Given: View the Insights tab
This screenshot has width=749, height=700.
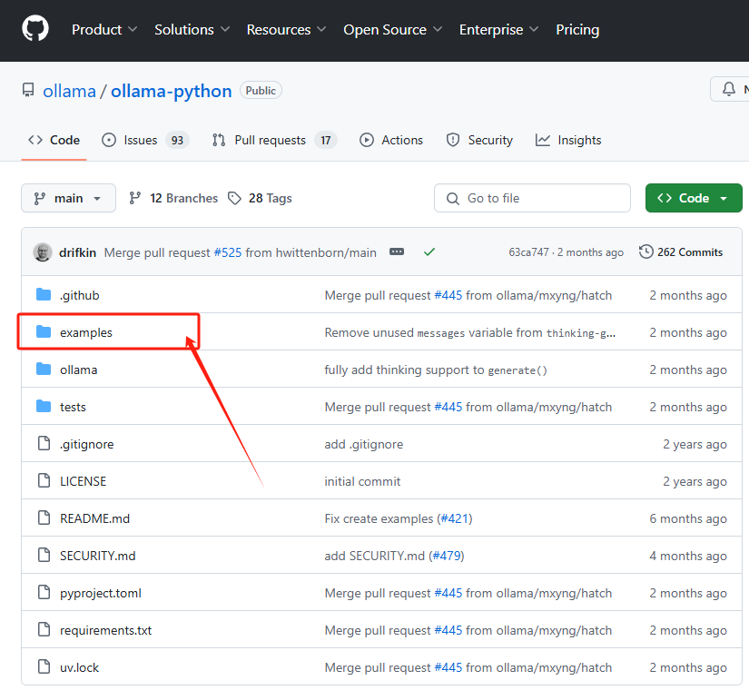Looking at the screenshot, I should pyautogui.click(x=568, y=140).
